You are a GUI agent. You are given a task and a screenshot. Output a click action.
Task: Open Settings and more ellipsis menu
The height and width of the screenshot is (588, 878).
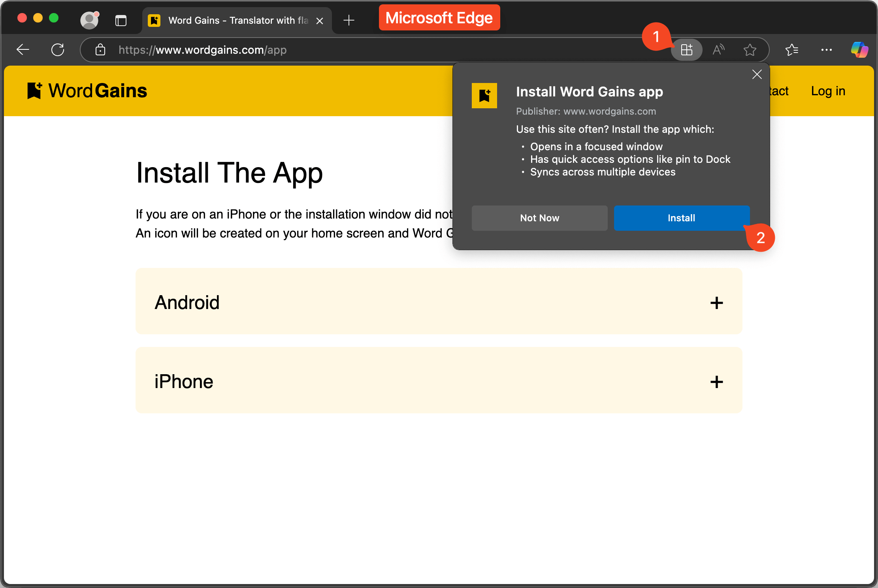[x=827, y=50]
